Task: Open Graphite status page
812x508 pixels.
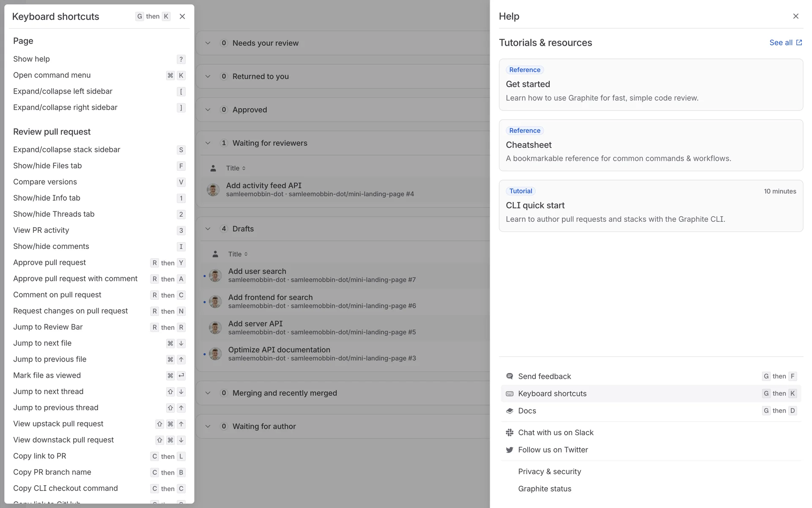Action: point(544,489)
